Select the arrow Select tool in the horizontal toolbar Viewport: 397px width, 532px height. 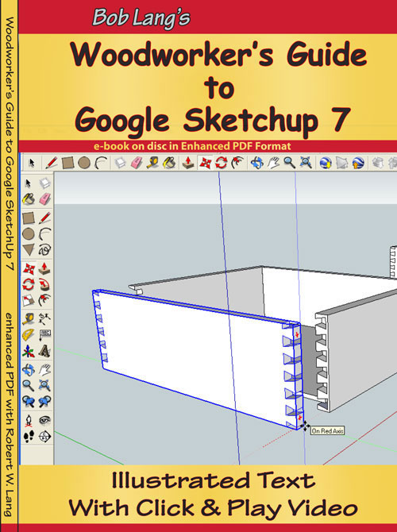coord(32,164)
